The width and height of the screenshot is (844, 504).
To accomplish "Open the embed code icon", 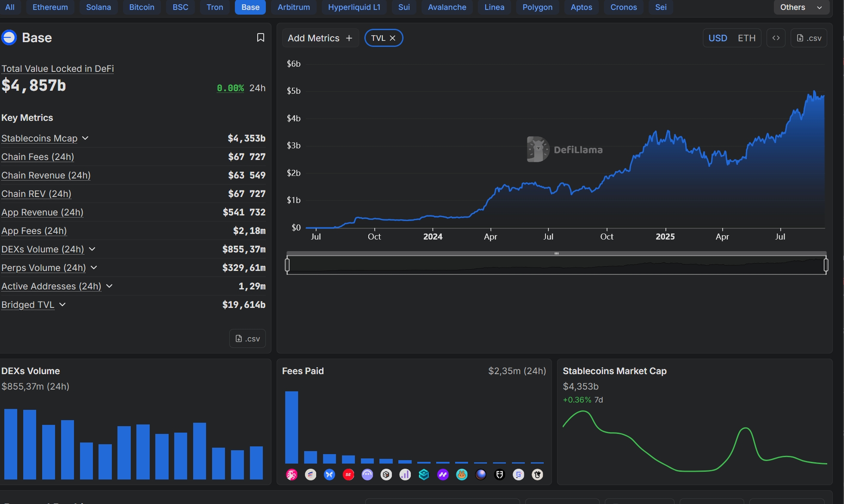I will 776,38.
